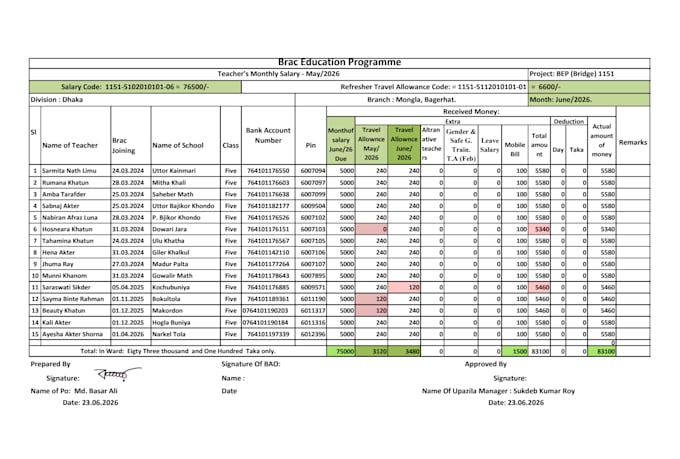Click school name 'Dowari Jara'

[170, 229]
